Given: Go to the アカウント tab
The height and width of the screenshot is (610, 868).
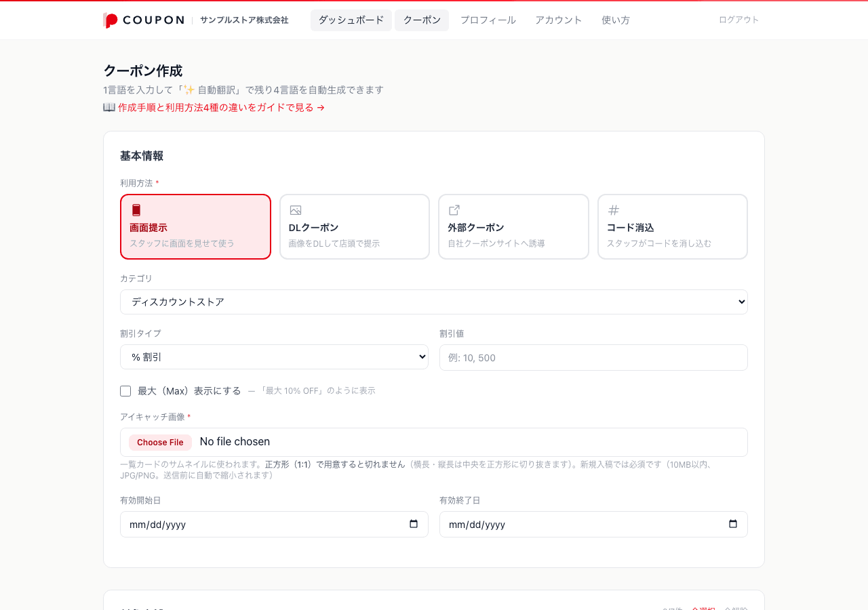Looking at the screenshot, I should click(x=559, y=20).
